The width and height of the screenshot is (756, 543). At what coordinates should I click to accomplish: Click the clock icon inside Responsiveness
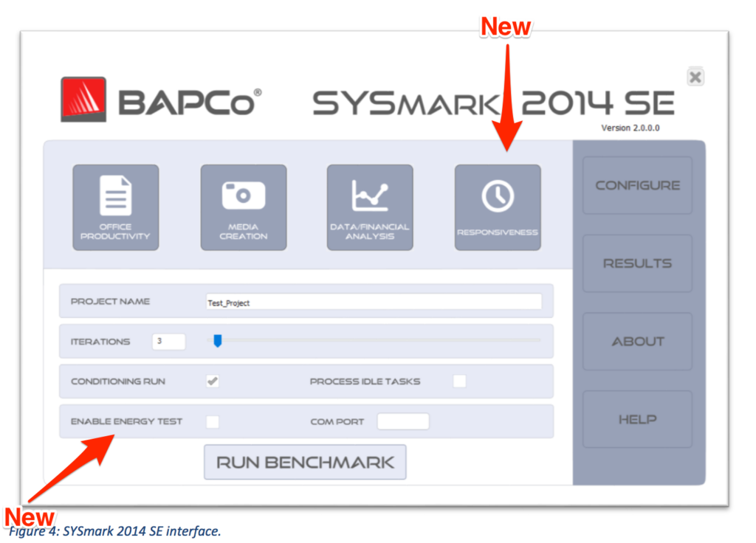(498, 197)
